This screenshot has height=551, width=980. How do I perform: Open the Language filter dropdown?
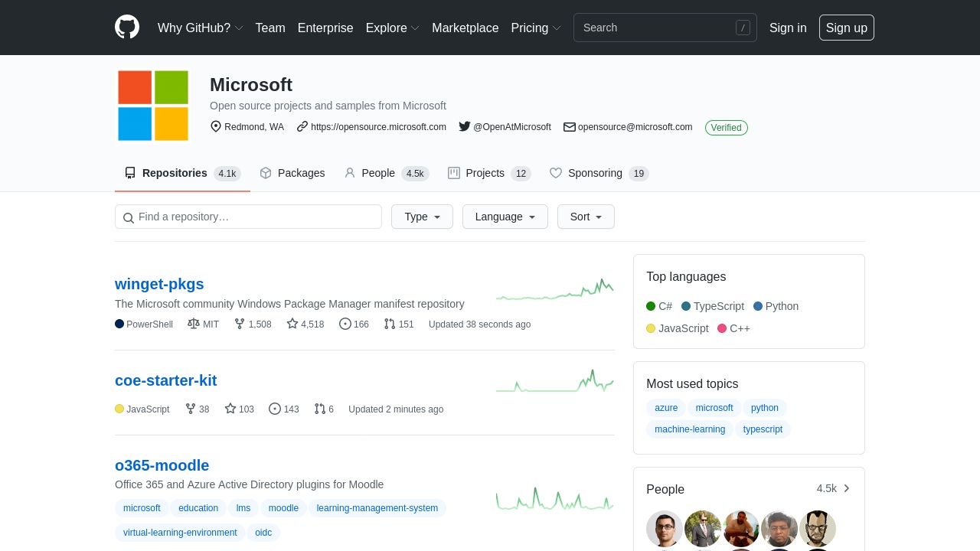505,217
